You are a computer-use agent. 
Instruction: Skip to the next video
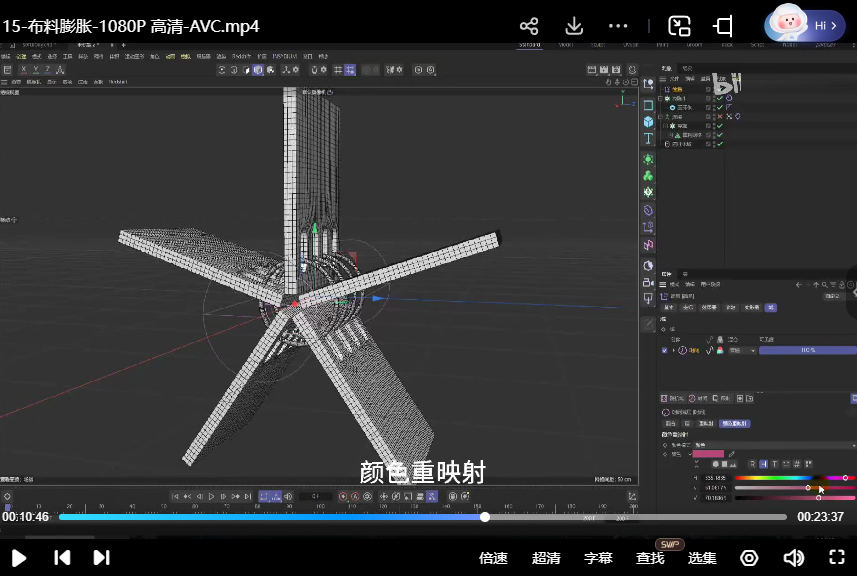pos(101,557)
